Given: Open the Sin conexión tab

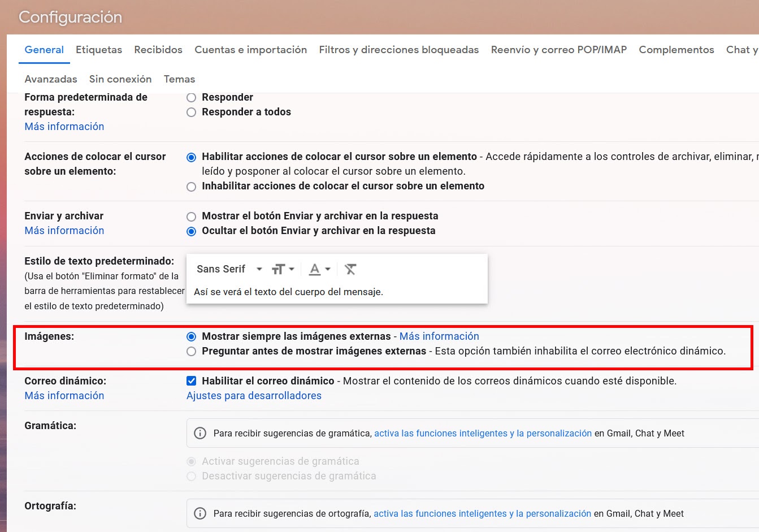Looking at the screenshot, I should tap(120, 79).
